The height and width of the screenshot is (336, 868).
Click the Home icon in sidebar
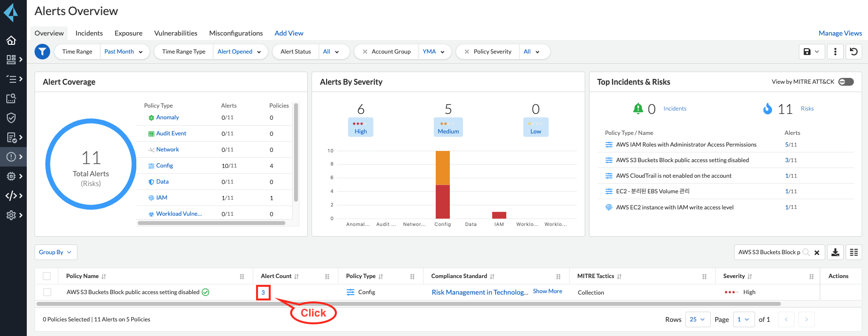click(x=11, y=40)
